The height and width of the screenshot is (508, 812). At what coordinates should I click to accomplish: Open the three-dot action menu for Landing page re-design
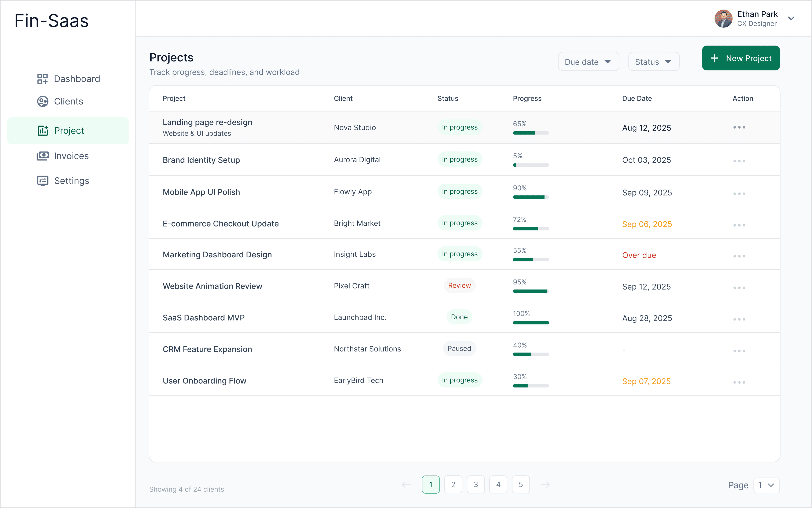tap(739, 127)
